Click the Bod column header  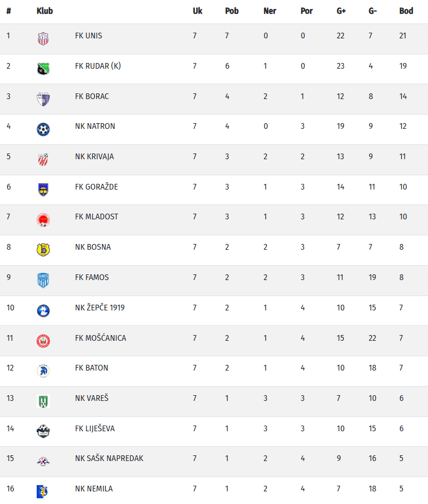(406, 11)
